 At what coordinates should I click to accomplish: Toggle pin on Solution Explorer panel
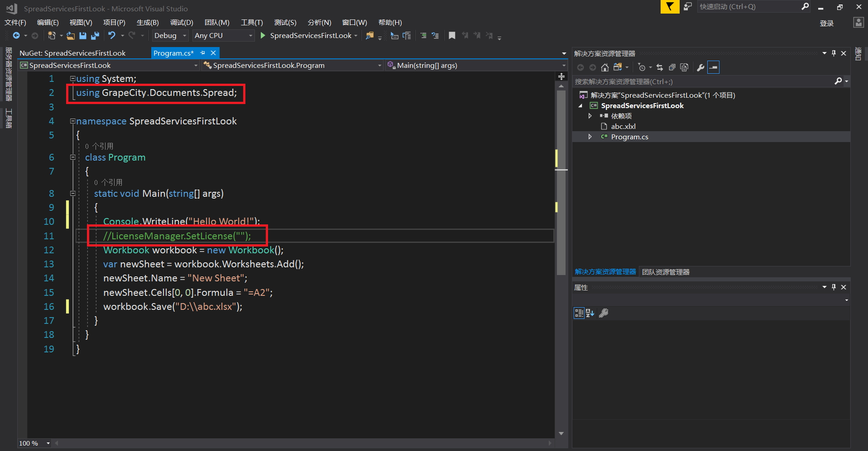click(x=834, y=53)
